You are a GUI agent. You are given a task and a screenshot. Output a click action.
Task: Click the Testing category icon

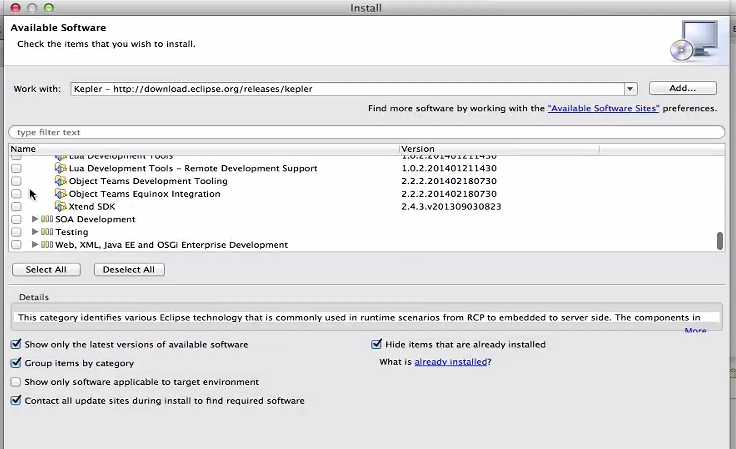(47, 232)
